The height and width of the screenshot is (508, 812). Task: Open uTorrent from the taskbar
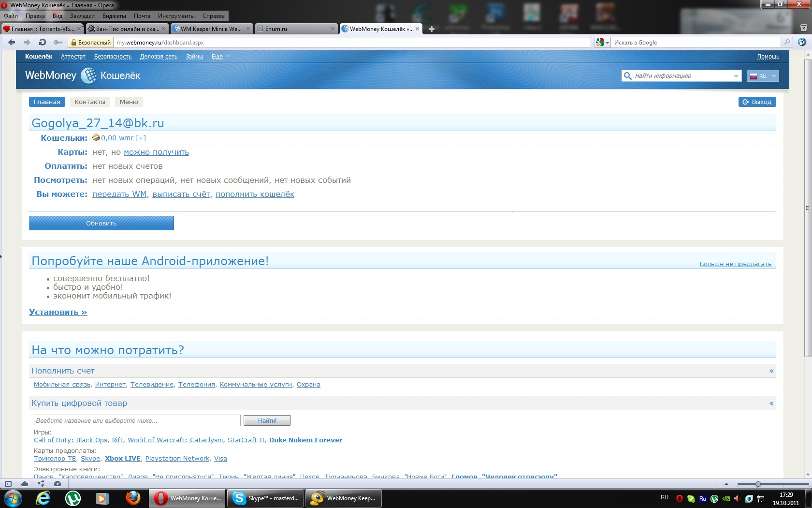73,498
